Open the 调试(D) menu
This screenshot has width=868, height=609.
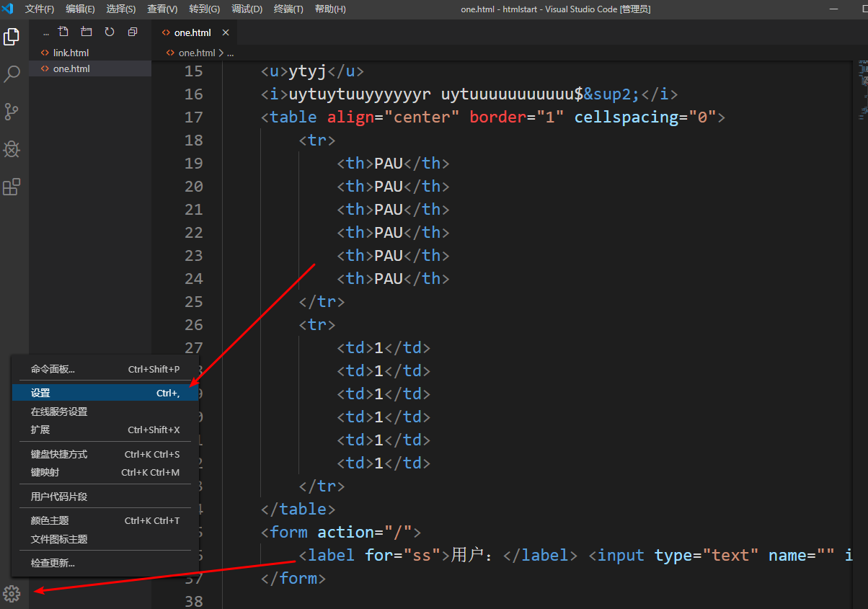click(x=247, y=9)
